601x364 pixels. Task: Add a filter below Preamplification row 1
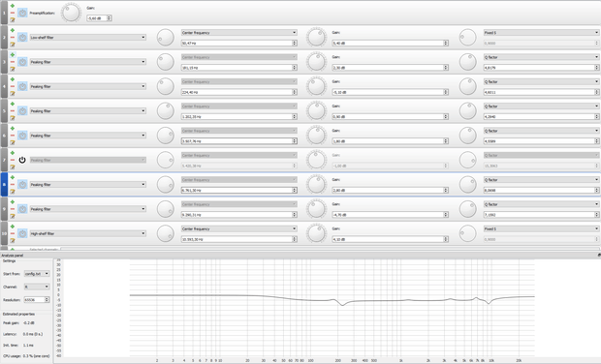[x=13, y=6]
